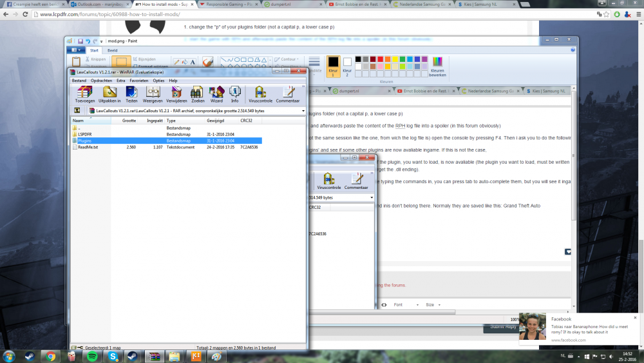Click the WinRAR up-one-folder icon
This screenshot has height=363, width=644.
77,111
